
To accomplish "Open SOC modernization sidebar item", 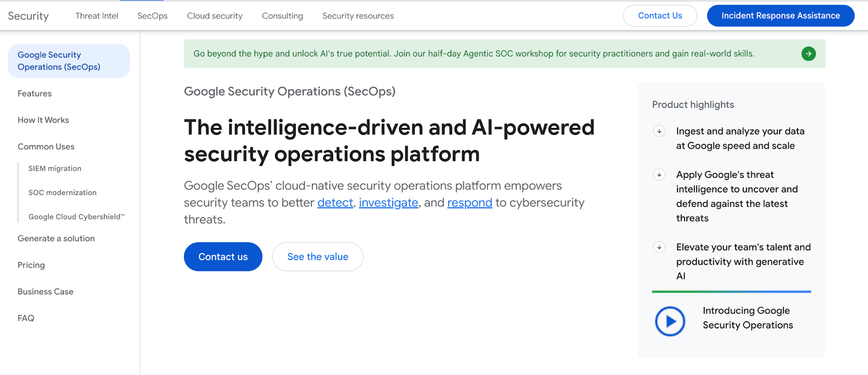I will coord(62,192).
